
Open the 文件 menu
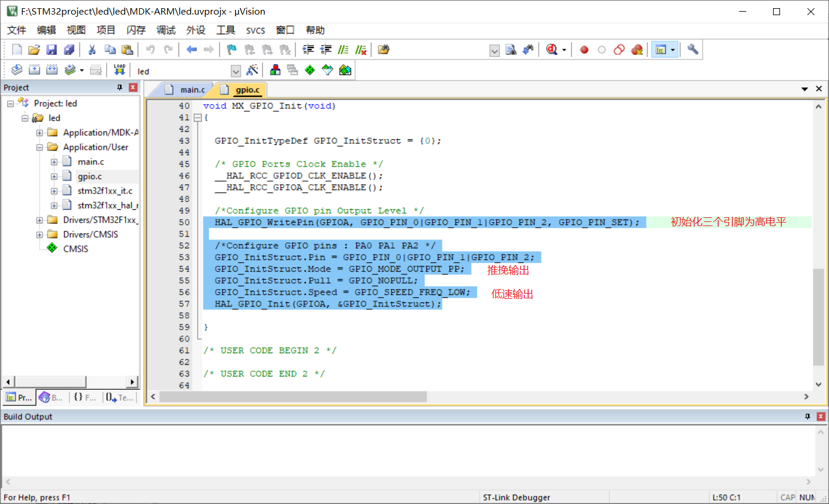(x=17, y=30)
